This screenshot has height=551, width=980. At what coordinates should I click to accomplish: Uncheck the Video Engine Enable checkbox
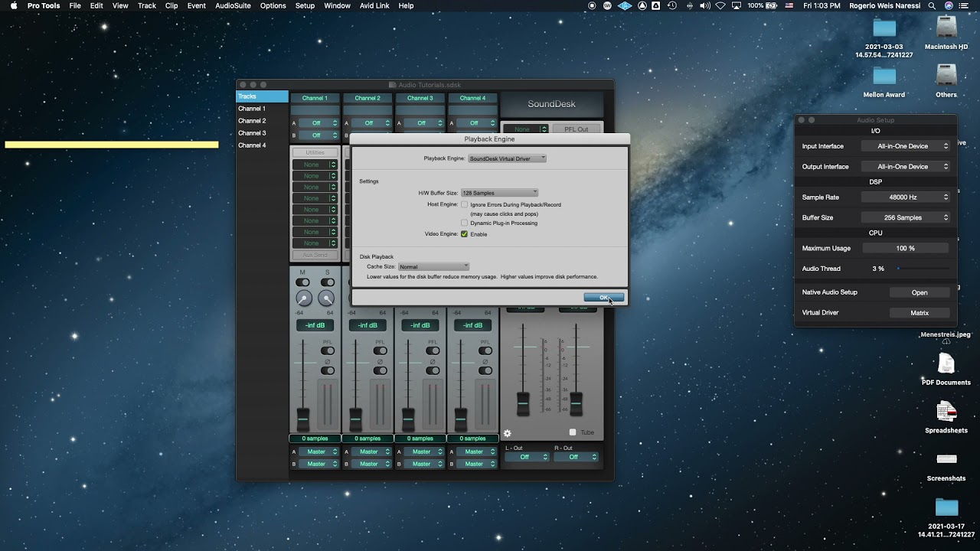(x=465, y=234)
